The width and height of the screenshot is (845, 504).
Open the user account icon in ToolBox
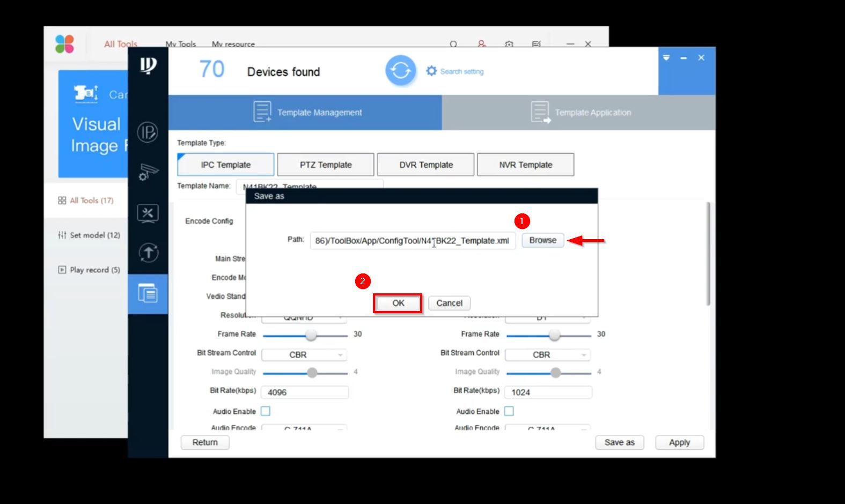[482, 44]
